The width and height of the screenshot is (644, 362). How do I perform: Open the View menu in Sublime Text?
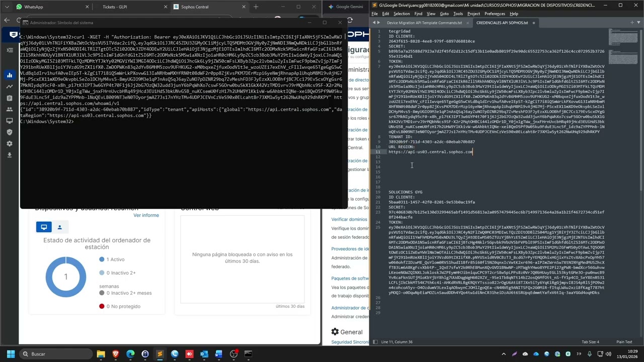(x=431, y=14)
